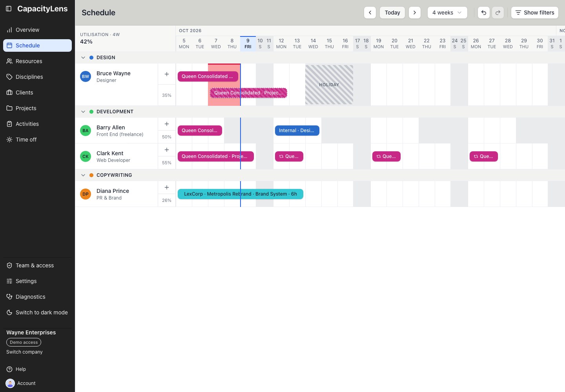Collapse the sidebar via panel icon

coord(9,9)
